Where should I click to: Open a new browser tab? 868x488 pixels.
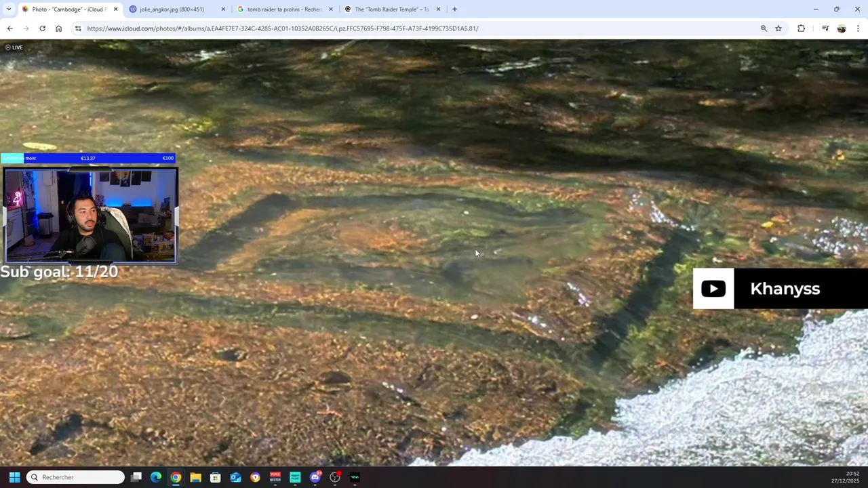point(454,9)
